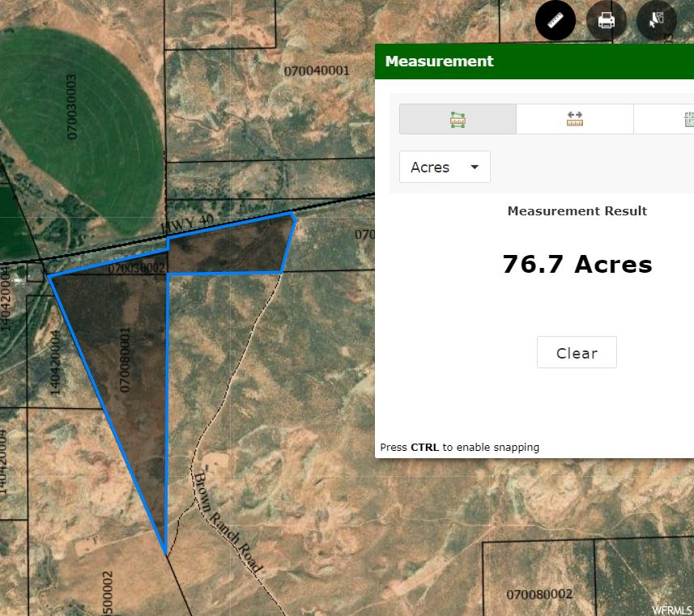Viewport: 694px width, 616px height.
Task: Click the northeast vertex of the blue polygon
Action: point(293,215)
